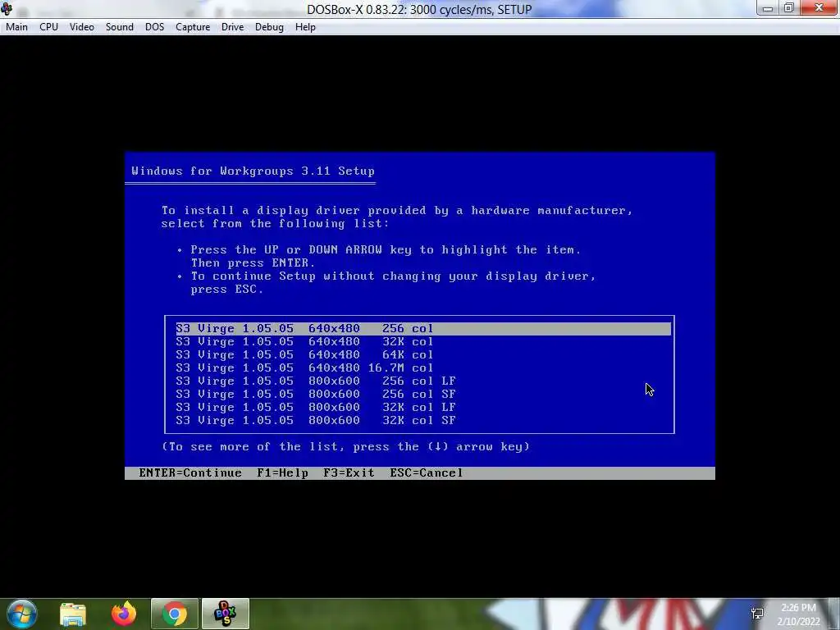Switch to DOSBox-X in the taskbar
840x630 pixels.
(225, 614)
